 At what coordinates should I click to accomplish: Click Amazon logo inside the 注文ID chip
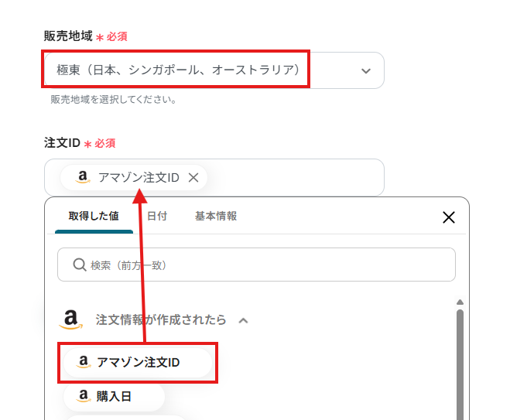coord(84,178)
